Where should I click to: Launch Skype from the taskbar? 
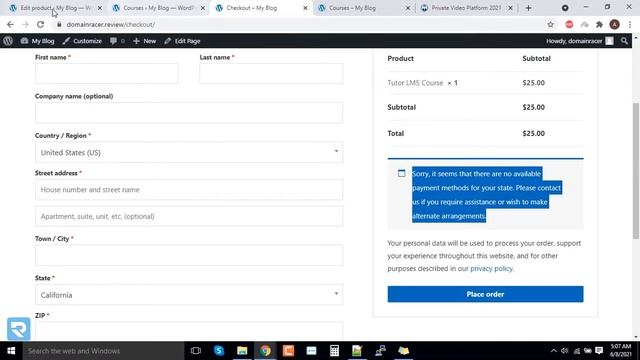pos(219,351)
